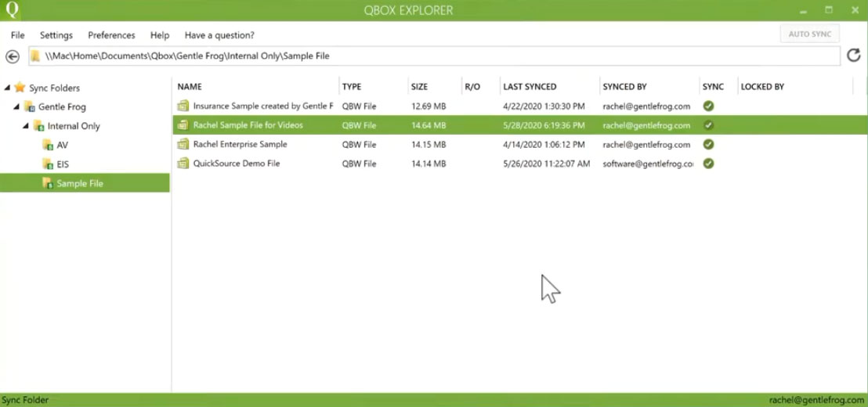
Task: Collapse the Gentle Frog tree arrow
Action: 16,106
